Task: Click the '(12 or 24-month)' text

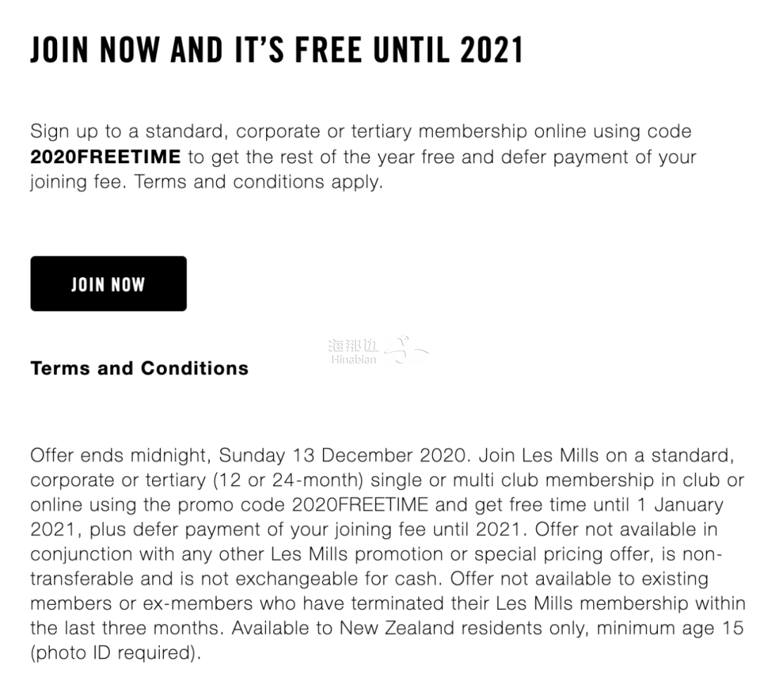Action: pos(289,480)
